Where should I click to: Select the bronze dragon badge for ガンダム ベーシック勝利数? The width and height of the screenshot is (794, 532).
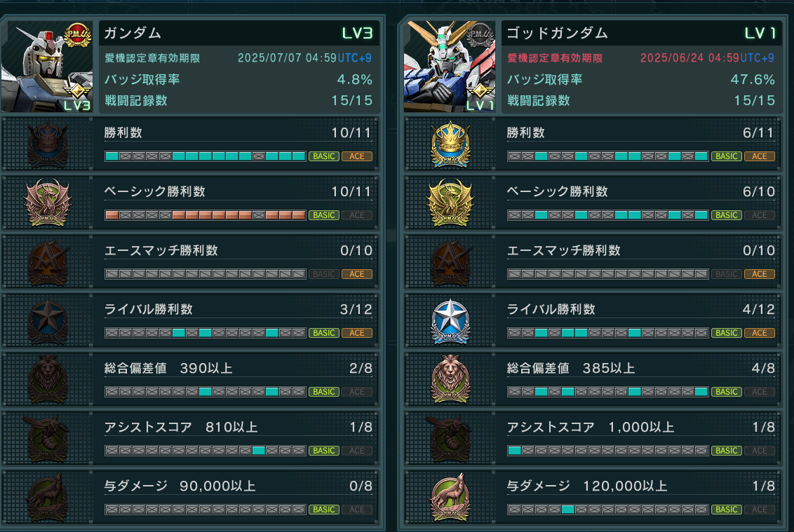tap(48, 203)
